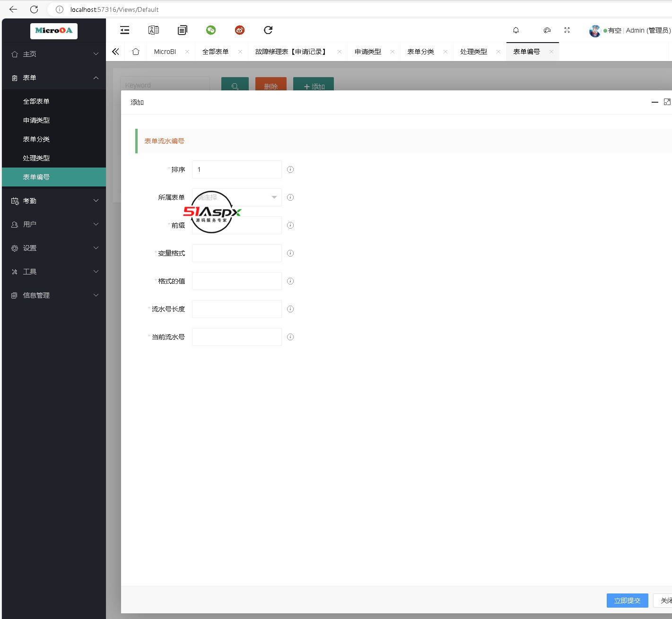
Task: Open the red Weibo icon
Action: tap(240, 30)
